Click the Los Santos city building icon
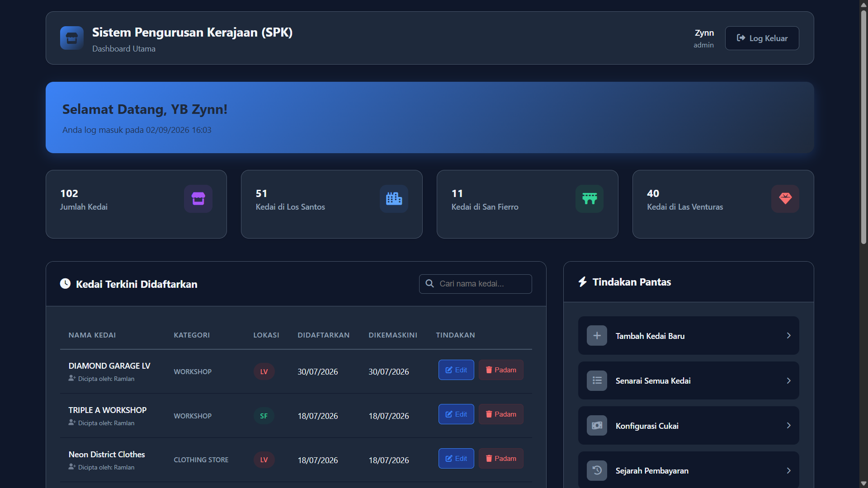 [394, 199]
